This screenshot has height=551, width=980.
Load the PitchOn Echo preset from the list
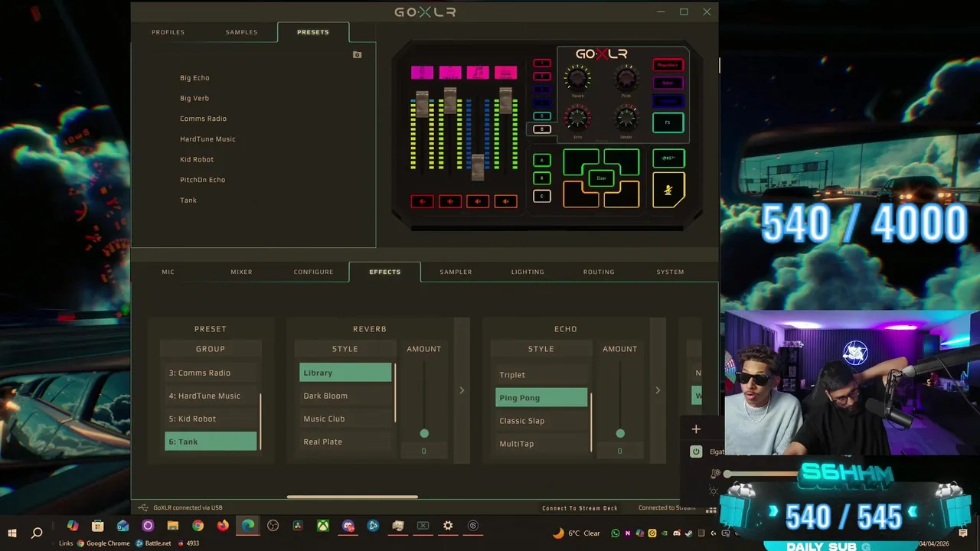click(202, 180)
